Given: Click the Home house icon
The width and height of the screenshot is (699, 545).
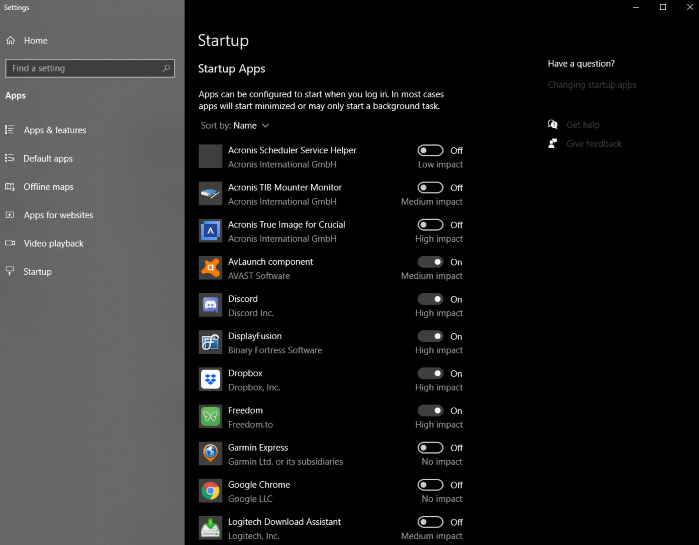Looking at the screenshot, I should click(x=11, y=41).
